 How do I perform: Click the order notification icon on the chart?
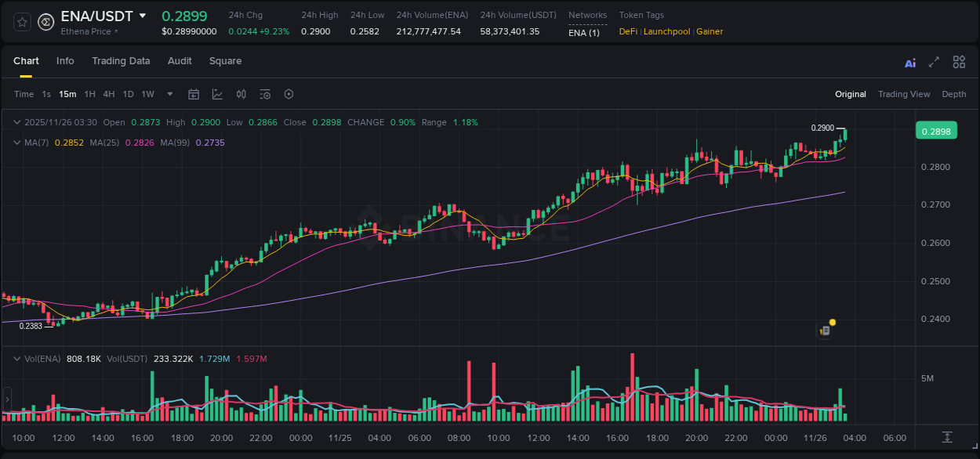(825, 331)
